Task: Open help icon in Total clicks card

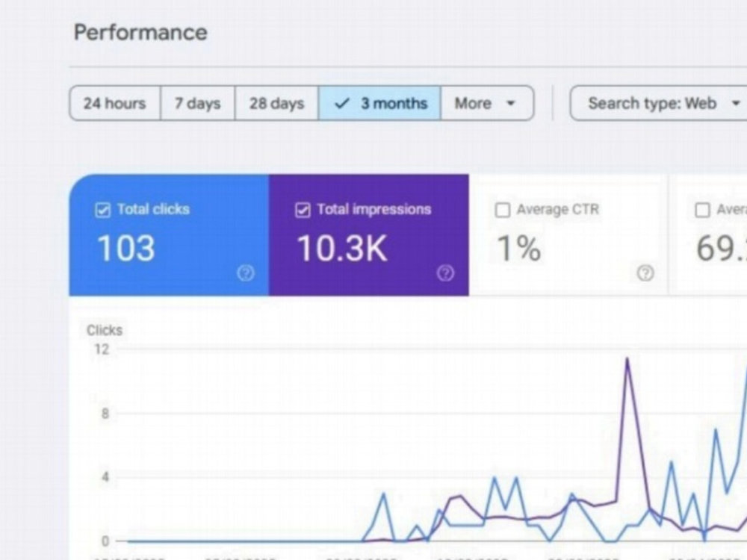Action: pyautogui.click(x=246, y=273)
